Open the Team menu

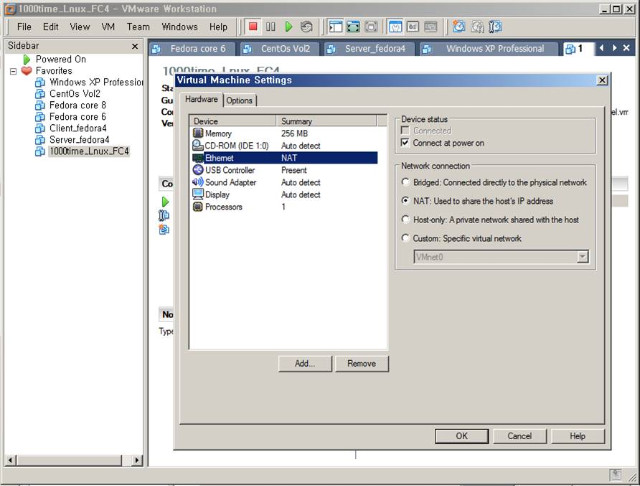(x=138, y=27)
